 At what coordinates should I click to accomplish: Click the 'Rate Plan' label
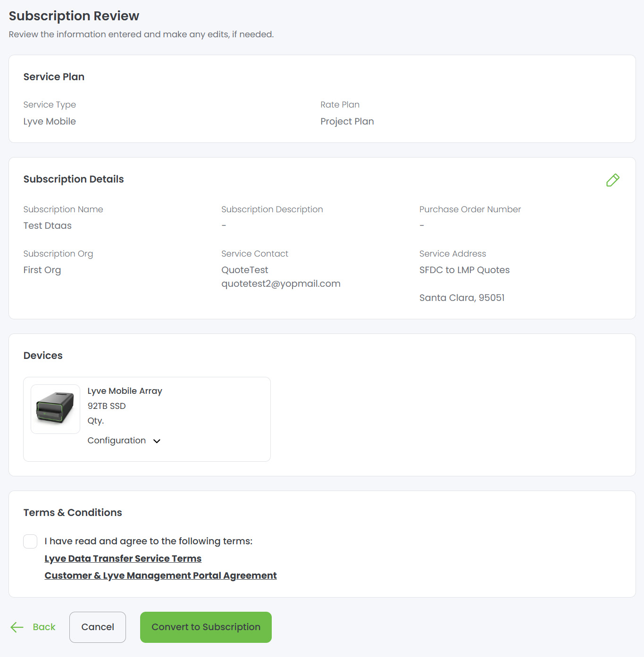[340, 105]
